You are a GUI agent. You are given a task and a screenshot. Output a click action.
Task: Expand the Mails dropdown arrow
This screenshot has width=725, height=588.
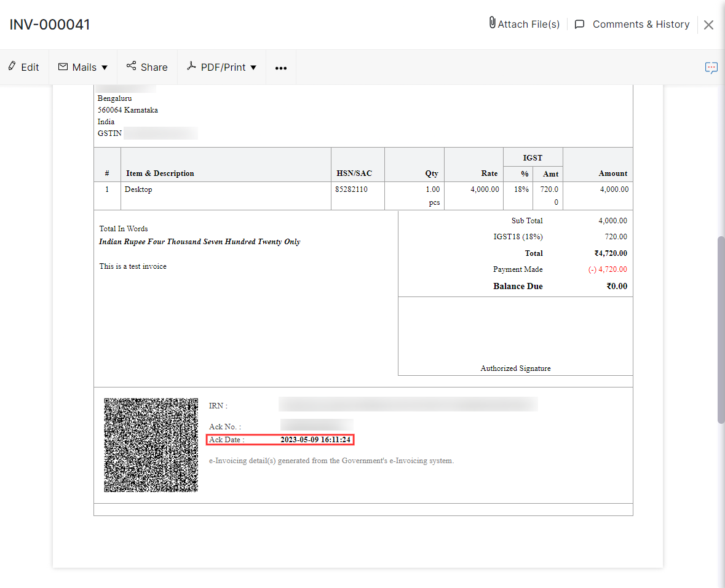[105, 68]
